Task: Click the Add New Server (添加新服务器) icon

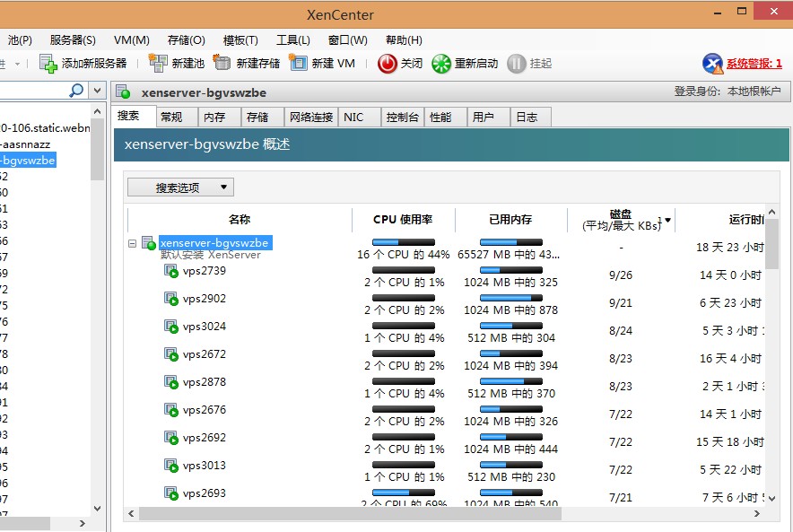Action: pyautogui.click(x=48, y=64)
